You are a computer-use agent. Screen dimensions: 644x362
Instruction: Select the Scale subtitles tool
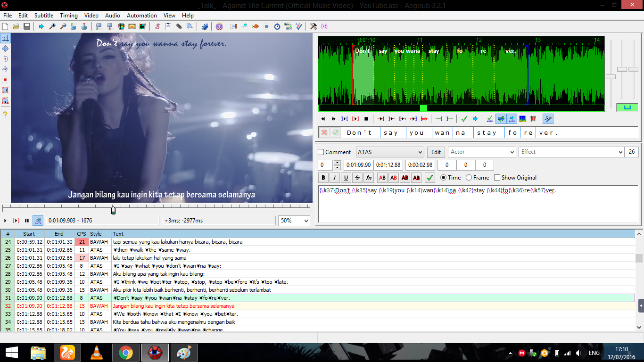pyautogui.click(x=5, y=80)
